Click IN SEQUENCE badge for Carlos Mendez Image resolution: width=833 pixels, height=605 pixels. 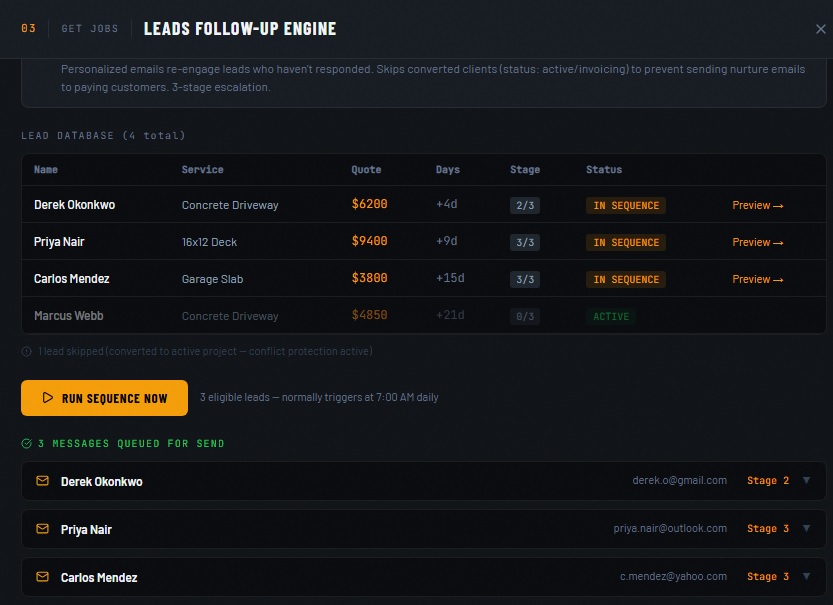tap(626, 279)
